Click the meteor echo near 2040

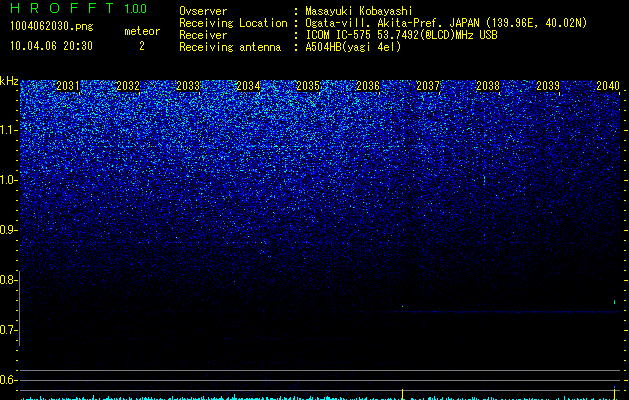pyautogui.click(x=614, y=302)
